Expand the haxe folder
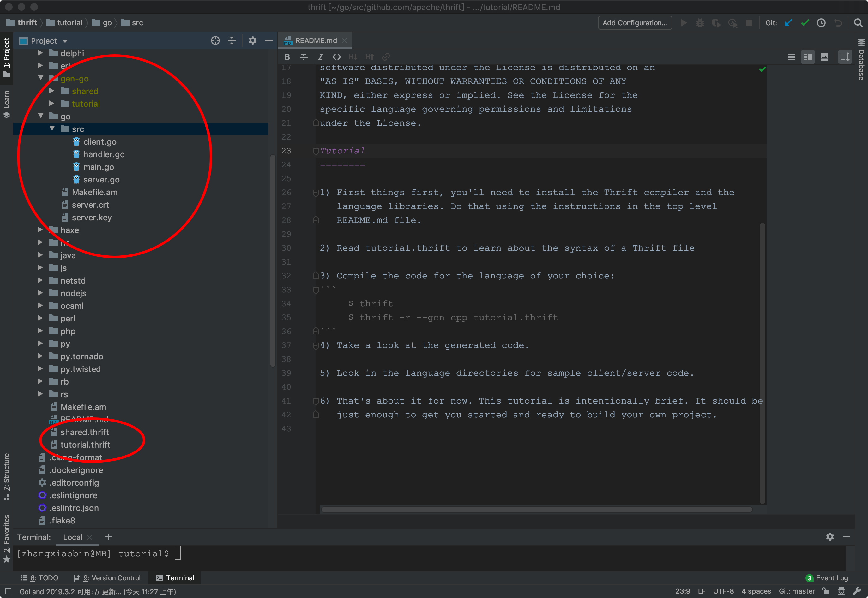Image resolution: width=868 pixels, height=598 pixels. [x=40, y=230]
